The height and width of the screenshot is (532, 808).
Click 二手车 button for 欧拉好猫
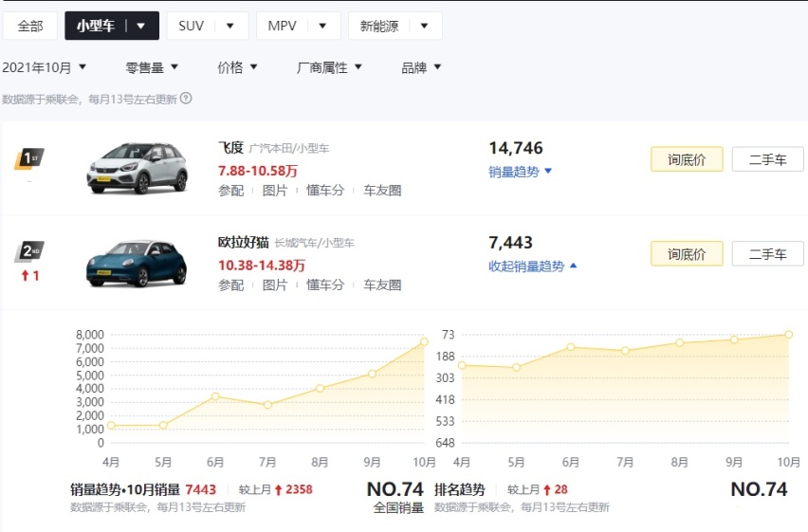pyautogui.click(x=767, y=253)
